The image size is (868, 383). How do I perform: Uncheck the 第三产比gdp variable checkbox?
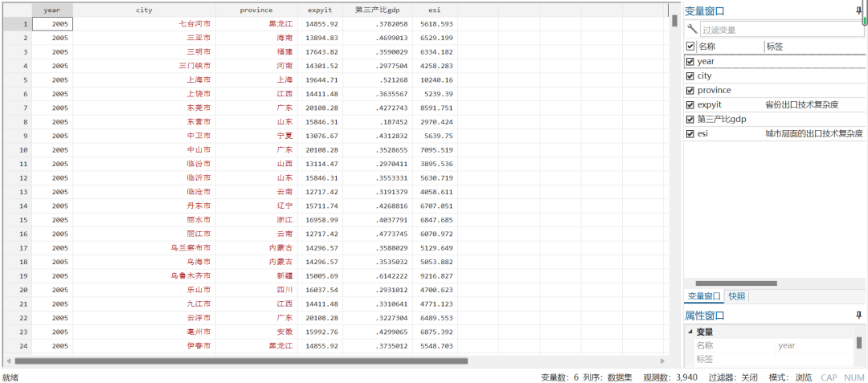pos(690,119)
